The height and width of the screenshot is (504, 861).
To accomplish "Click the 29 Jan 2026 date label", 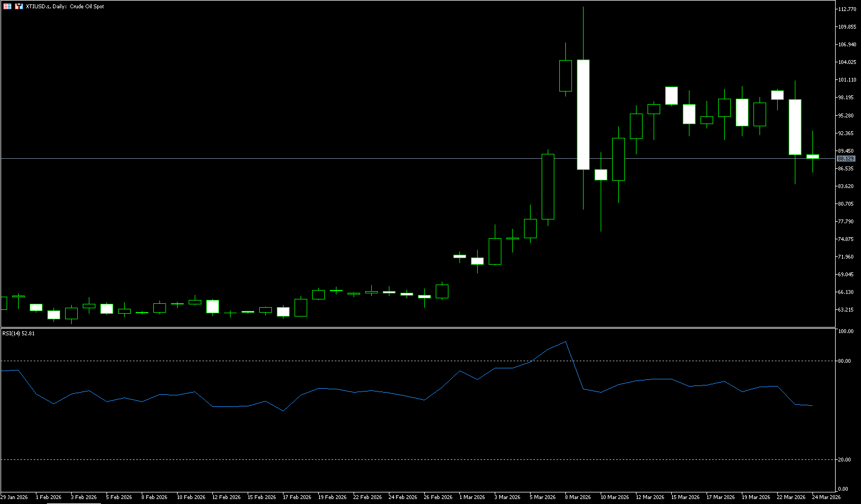I will 14,497.
